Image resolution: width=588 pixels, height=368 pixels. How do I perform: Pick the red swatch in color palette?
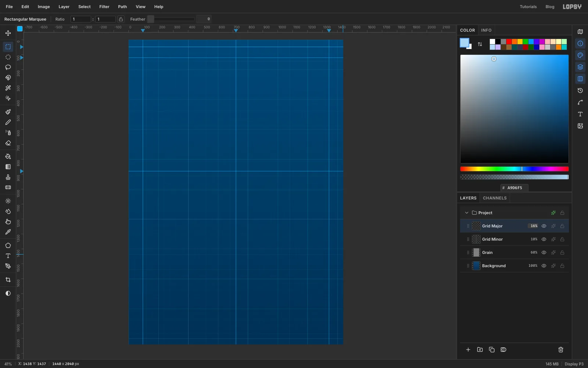pos(509,42)
